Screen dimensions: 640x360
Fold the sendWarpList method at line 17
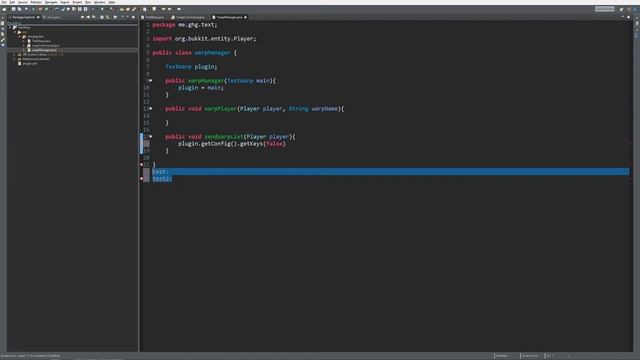151,136
